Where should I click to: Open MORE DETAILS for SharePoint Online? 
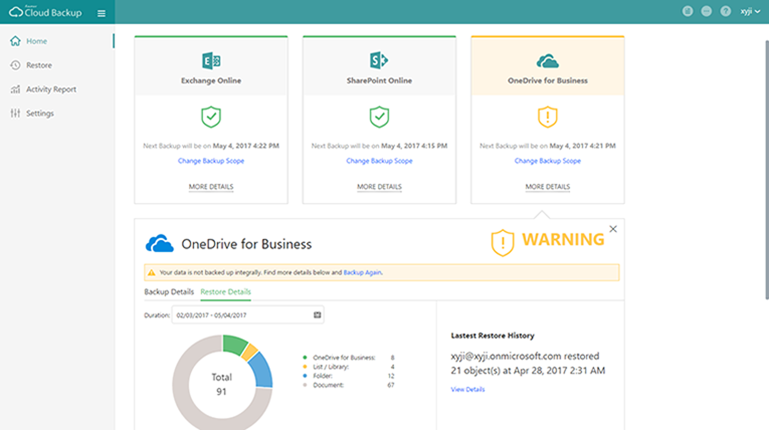tap(379, 187)
